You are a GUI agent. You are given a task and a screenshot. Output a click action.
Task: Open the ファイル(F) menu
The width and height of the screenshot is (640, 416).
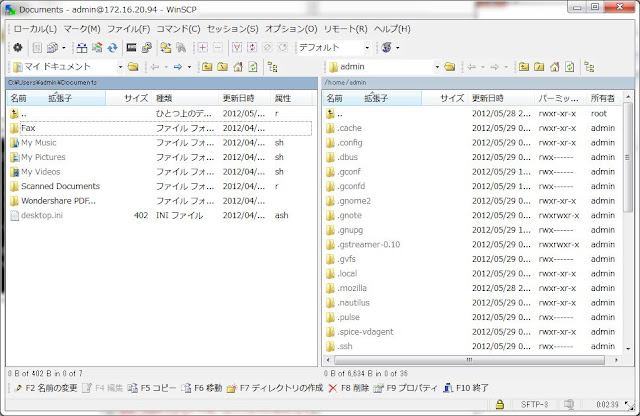[129, 29]
